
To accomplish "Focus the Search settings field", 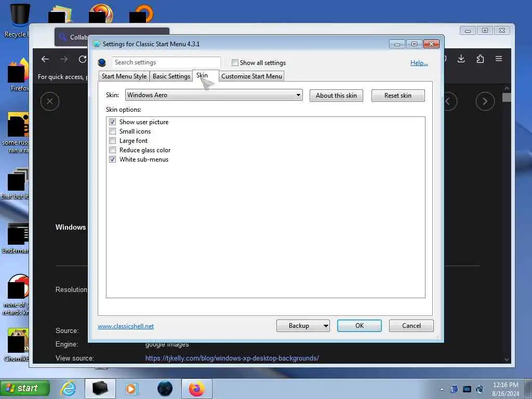I will click(166, 62).
